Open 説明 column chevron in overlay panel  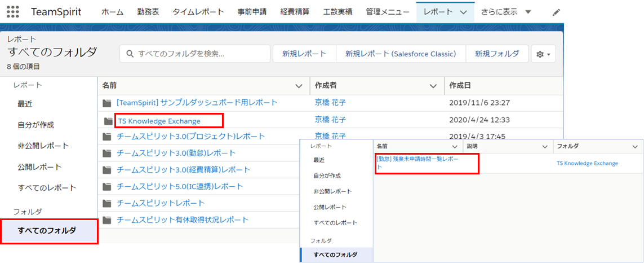(545, 147)
